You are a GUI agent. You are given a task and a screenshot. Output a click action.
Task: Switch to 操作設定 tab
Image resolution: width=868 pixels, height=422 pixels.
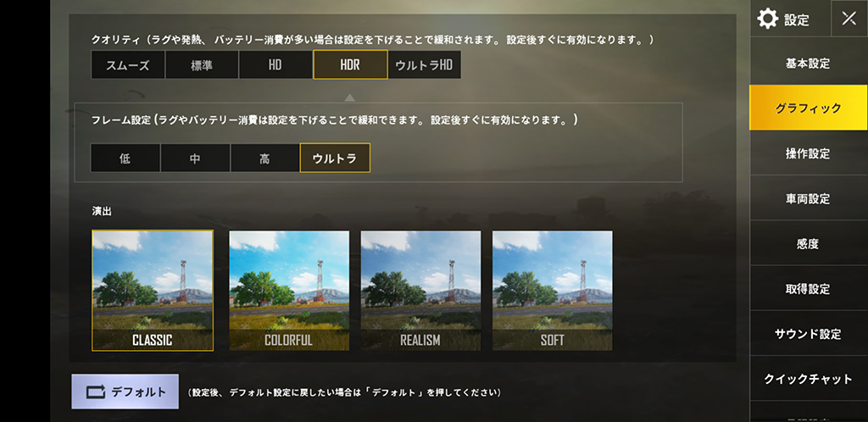808,153
